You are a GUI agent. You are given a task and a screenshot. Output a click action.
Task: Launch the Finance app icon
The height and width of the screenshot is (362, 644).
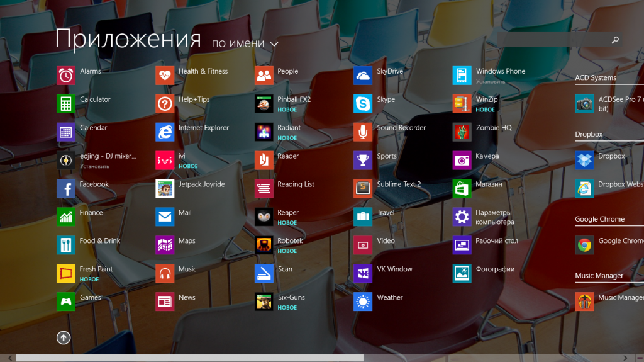[65, 217]
